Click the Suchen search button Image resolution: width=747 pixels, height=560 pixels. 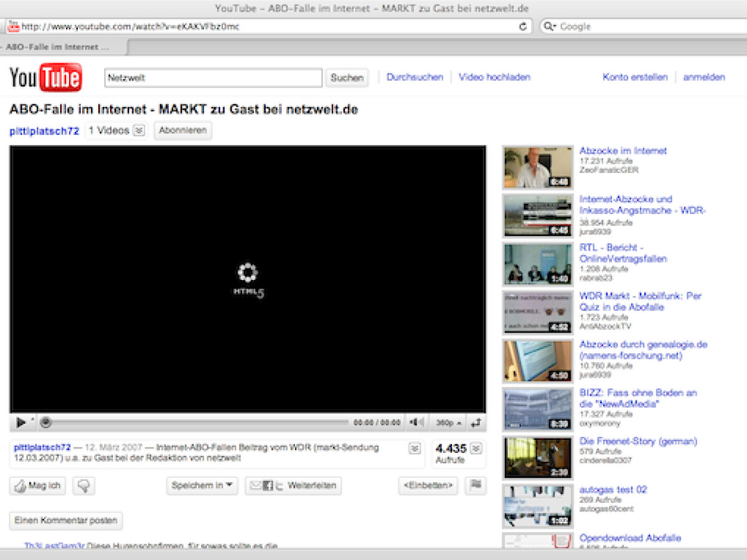347,78
